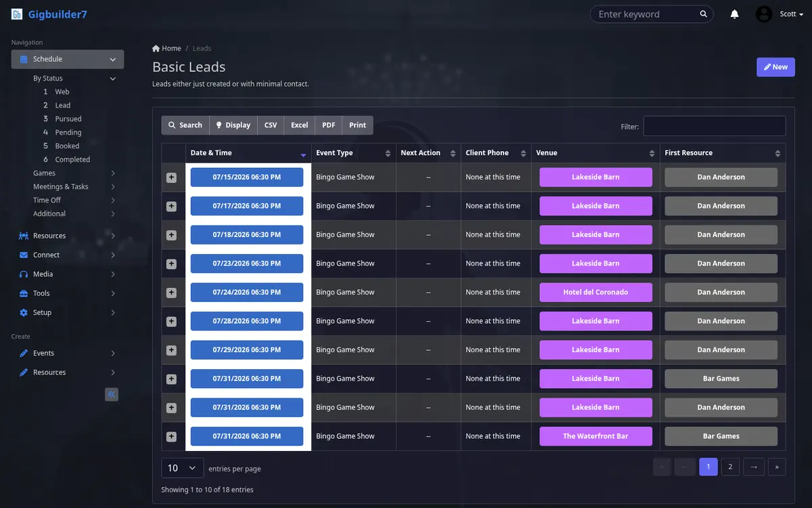
Task: Export table as Excel
Action: coord(299,125)
